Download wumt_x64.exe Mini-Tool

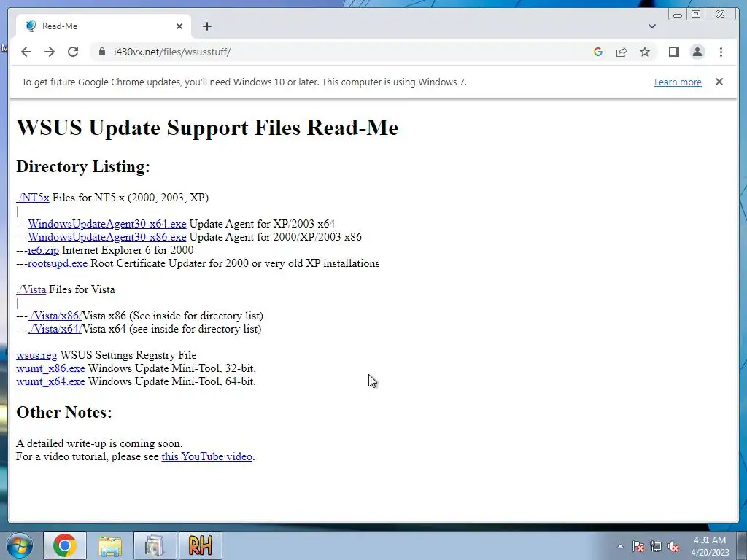50,382
